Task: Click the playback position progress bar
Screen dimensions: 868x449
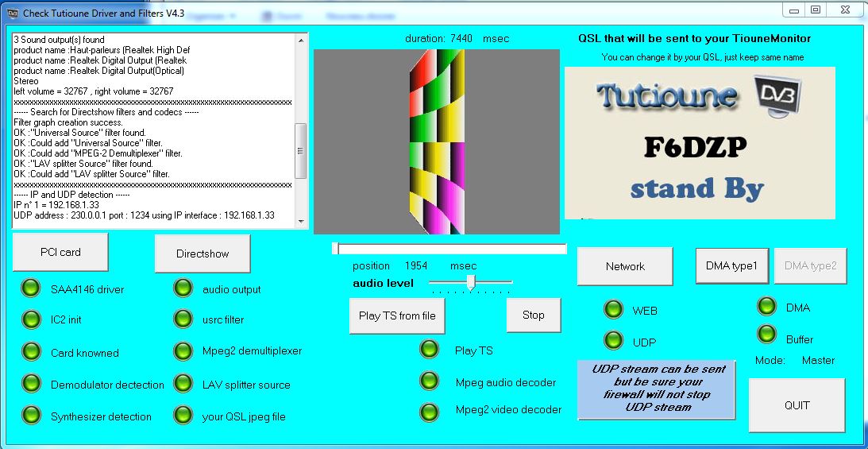Action: click(x=449, y=249)
